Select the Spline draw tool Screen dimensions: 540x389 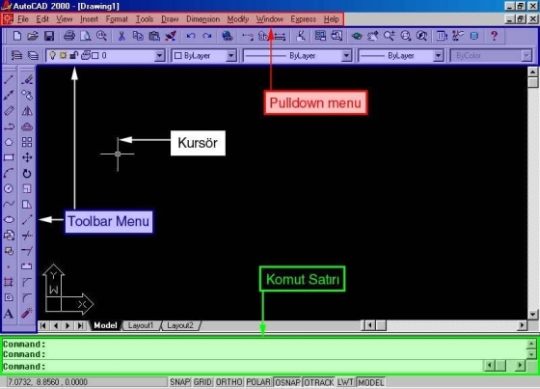[9, 204]
